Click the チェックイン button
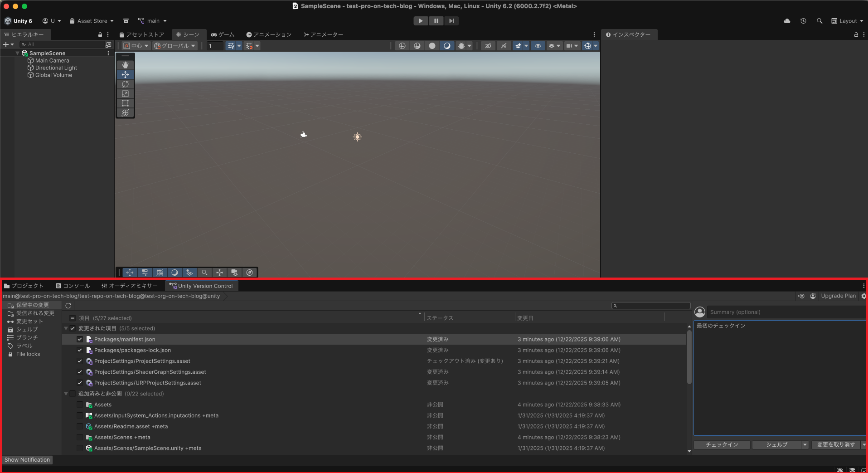Image resolution: width=868 pixels, height=473 pixels. 722,445
